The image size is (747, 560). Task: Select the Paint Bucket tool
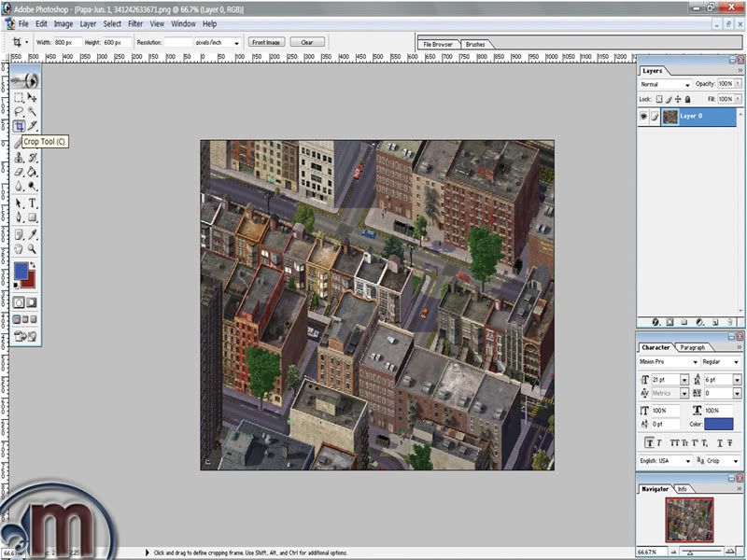(32, 172)
